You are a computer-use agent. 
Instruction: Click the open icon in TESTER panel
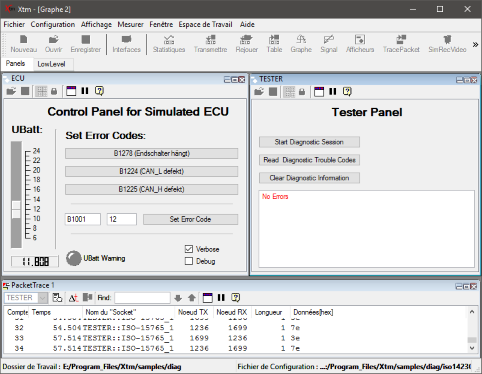pos(259,91)
